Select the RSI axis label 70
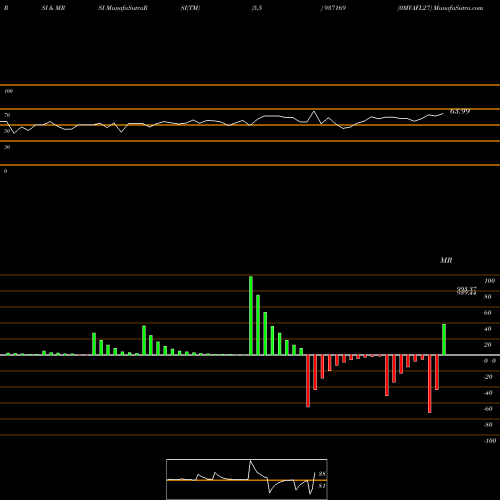 click(7, 115)
